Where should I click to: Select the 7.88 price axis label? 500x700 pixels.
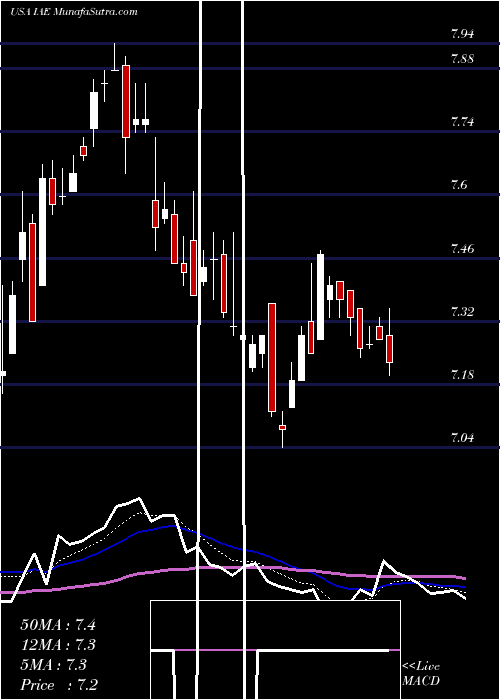pos(462,58)
